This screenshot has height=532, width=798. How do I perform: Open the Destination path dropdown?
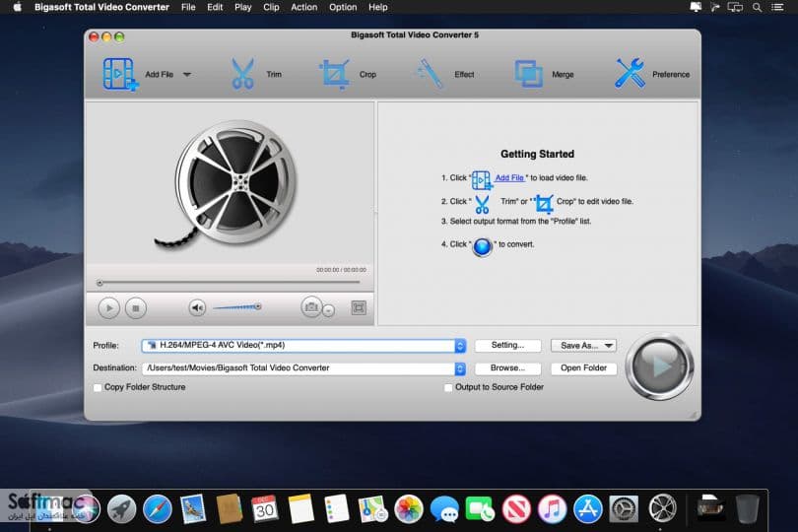point(459,368)
